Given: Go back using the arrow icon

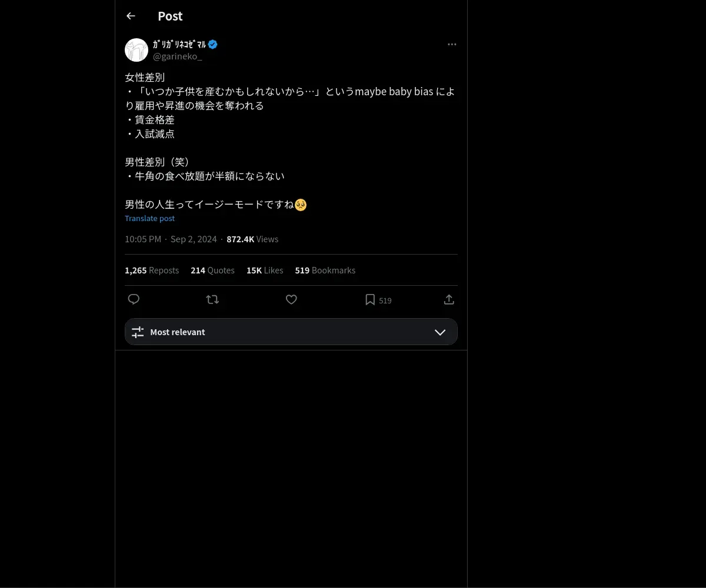Looking at the screenshot, I should 131,16.
